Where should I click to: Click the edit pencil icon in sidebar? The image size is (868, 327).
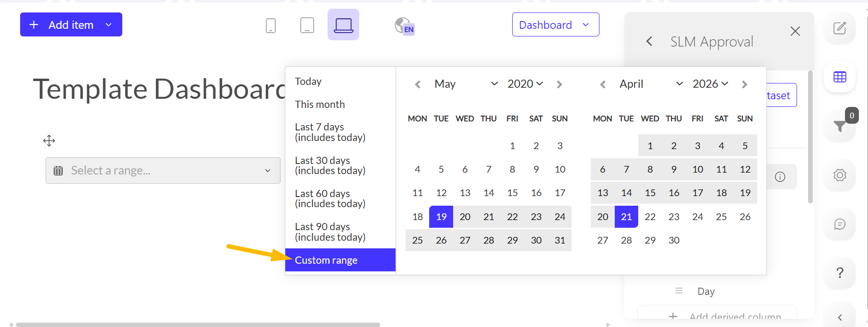(839, 28)
